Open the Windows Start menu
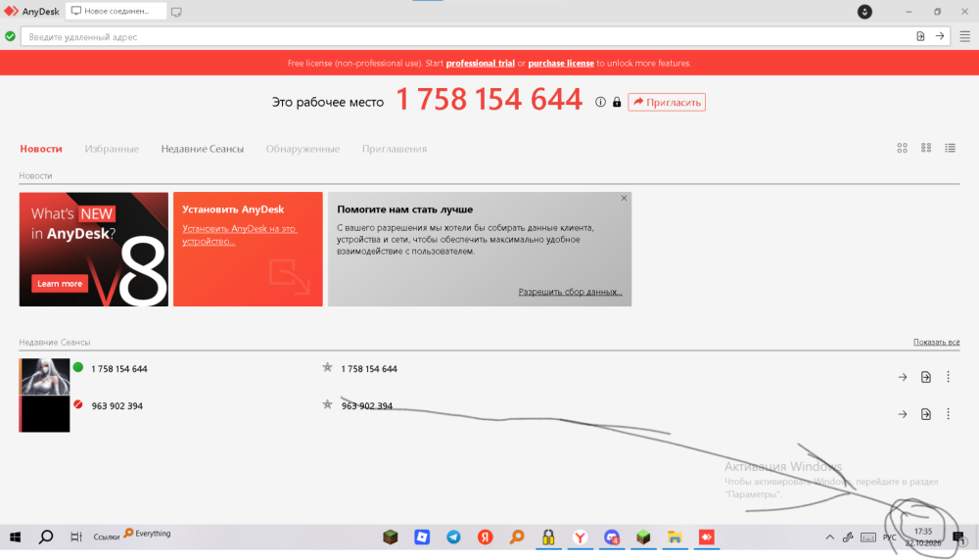The height and width of the screenshot is (560, 979). pyautogui.click(x=16, y=537)
